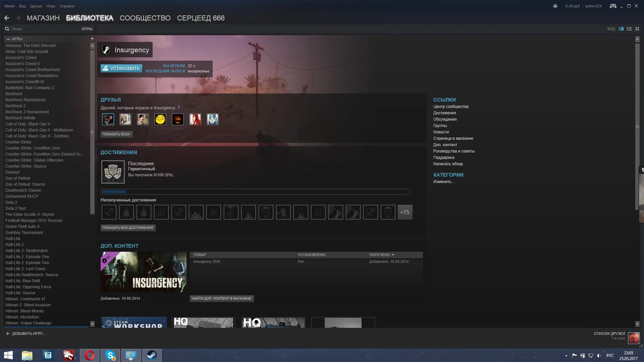Click ПОКАЗАТЬ ВСЕ ДОСТИЖЕНИЯ button

(128, 228)
